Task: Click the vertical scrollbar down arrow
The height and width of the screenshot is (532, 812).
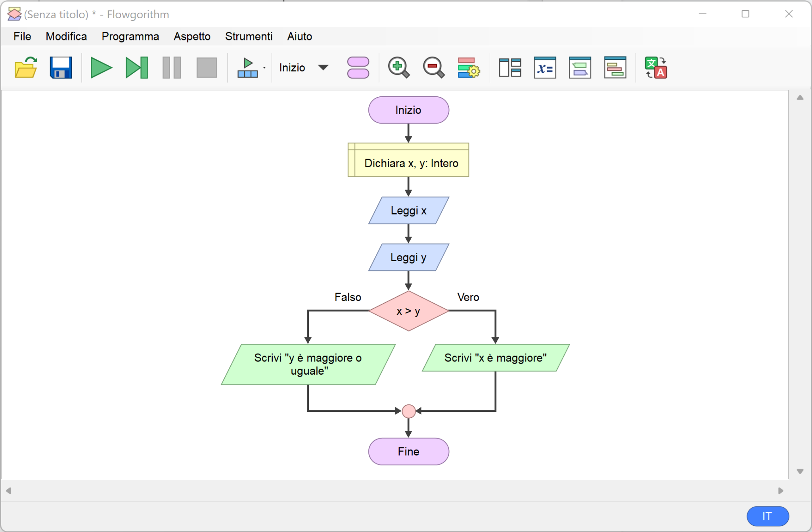Action: pyautogui.click(x=800, y=471)
